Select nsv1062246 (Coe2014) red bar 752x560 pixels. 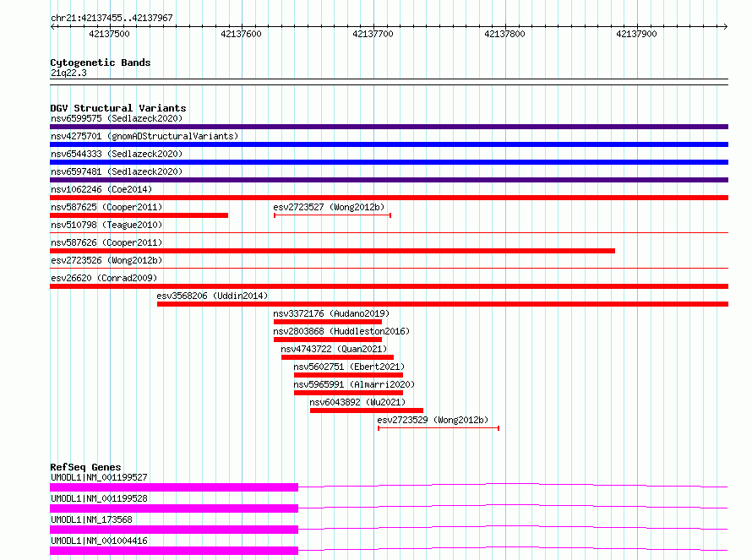(389, 198)
